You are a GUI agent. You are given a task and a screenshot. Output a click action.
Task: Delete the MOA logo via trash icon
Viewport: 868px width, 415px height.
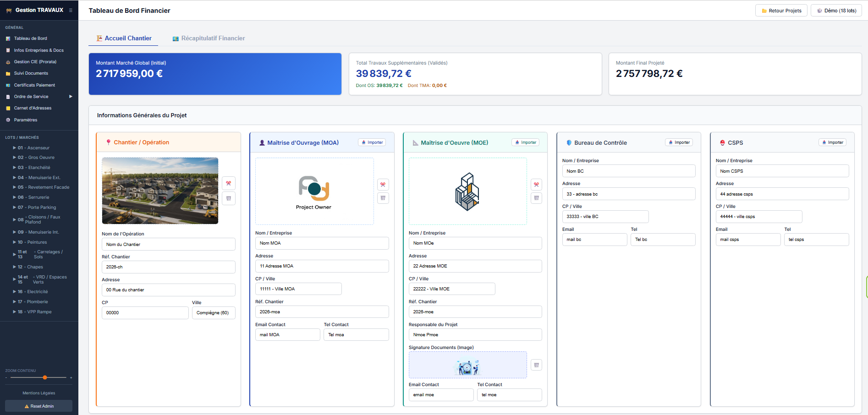[383, 198]
